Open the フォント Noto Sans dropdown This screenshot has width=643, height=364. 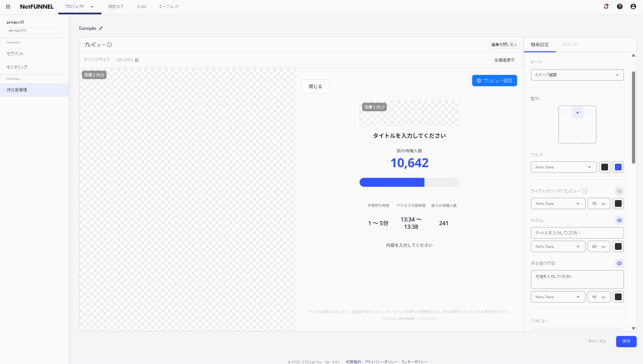click(563, 167)
